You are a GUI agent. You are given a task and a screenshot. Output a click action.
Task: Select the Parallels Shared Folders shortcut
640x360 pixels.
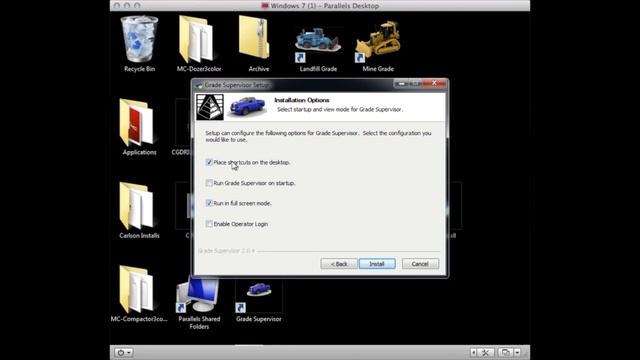click(x=198, y=294)
